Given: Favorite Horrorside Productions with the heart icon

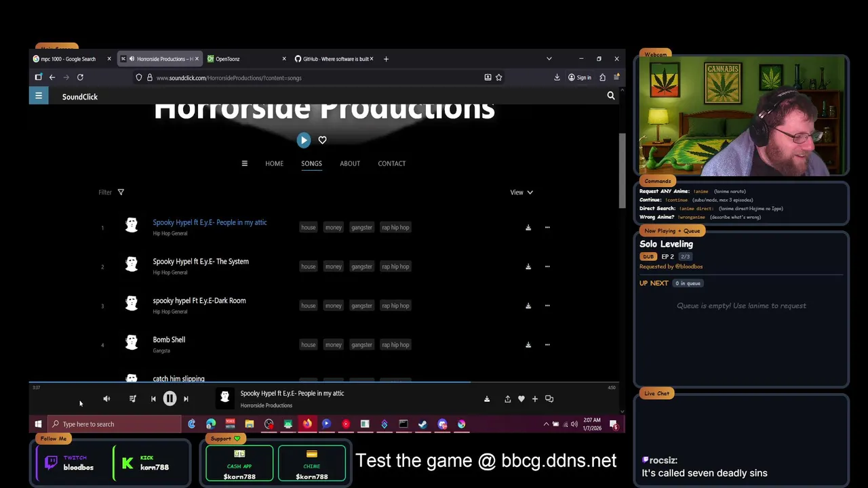Looking at the screenshot, I should (x=322, y=140).
